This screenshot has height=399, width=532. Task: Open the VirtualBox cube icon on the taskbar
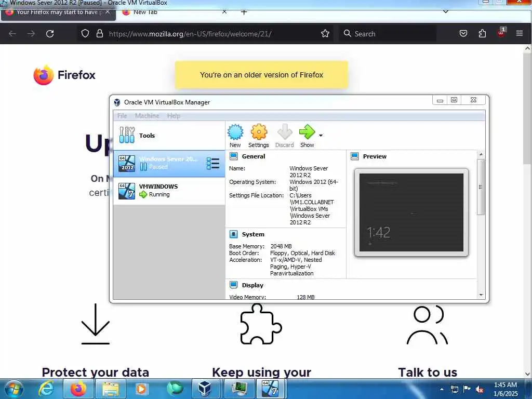point(205,389)
